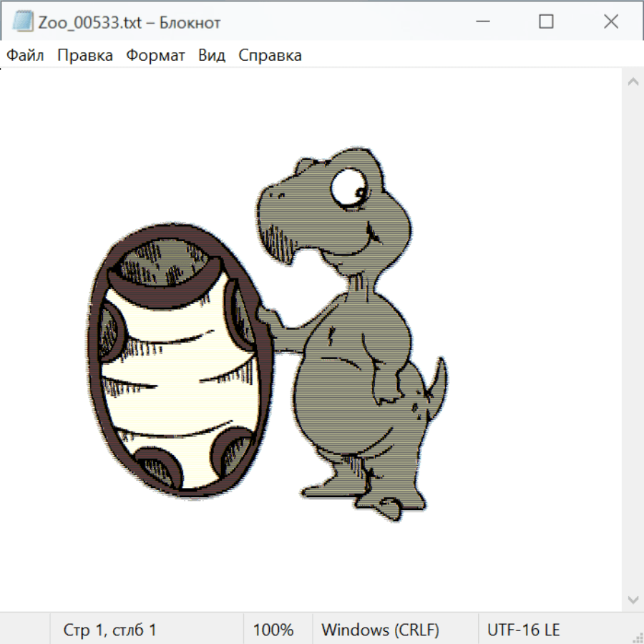This screenshot has height=644, width=644.
Task: Minimize the Блокнот window
Action: point(482,21)
